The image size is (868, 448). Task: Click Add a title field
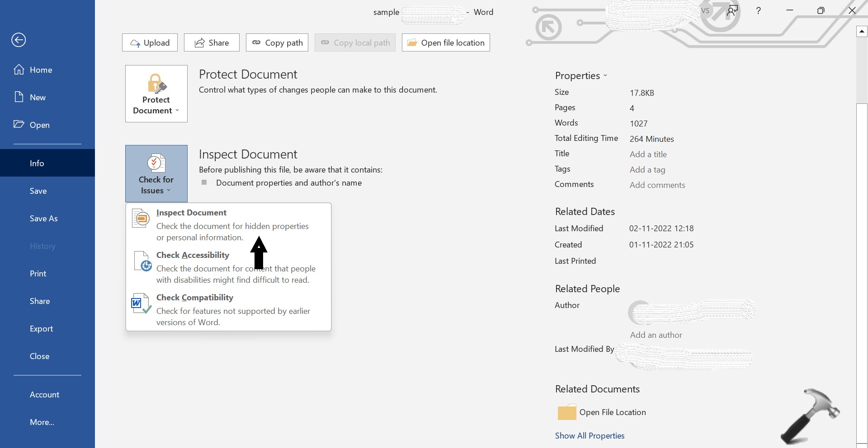648,154
